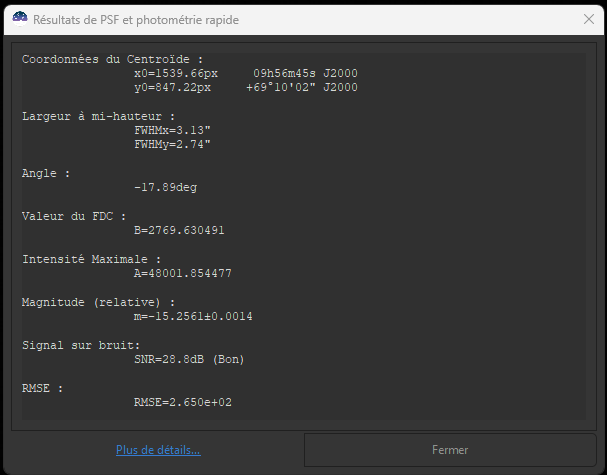Click the "Coordonnées du Centroïde" heading
This screenshot has width=607, height=475.
[112, 59]
